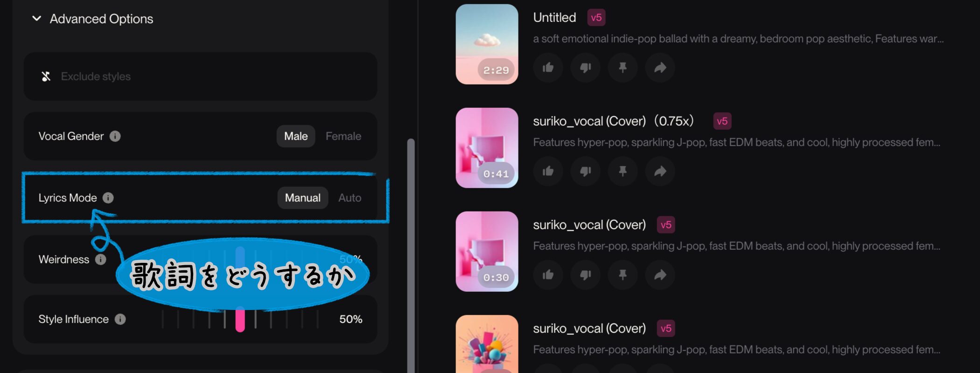The height and width of the screenshot is (373, 980).
Task: Like suriko_vocal (Cover) (0.75x) track
Action: click(x=548, y=171)
